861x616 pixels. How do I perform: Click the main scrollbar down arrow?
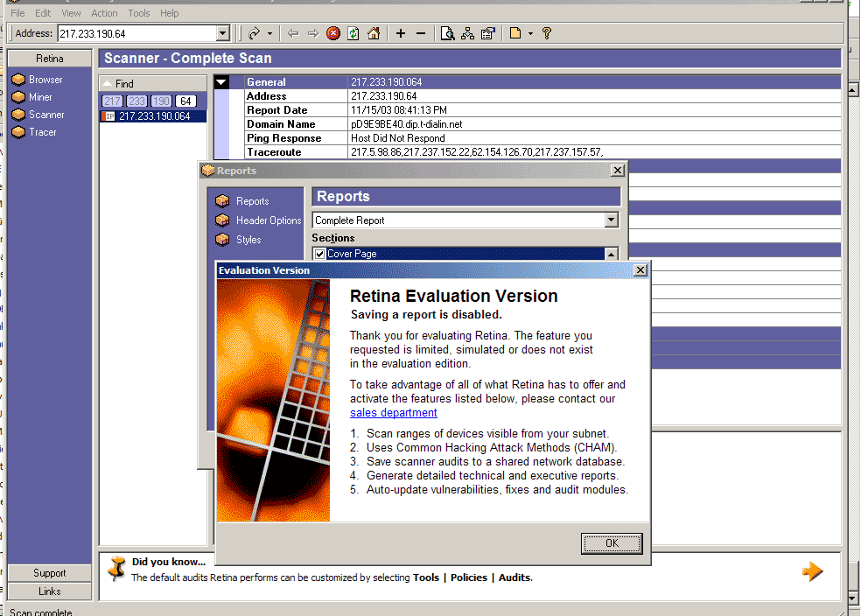(x=853, y=598)
